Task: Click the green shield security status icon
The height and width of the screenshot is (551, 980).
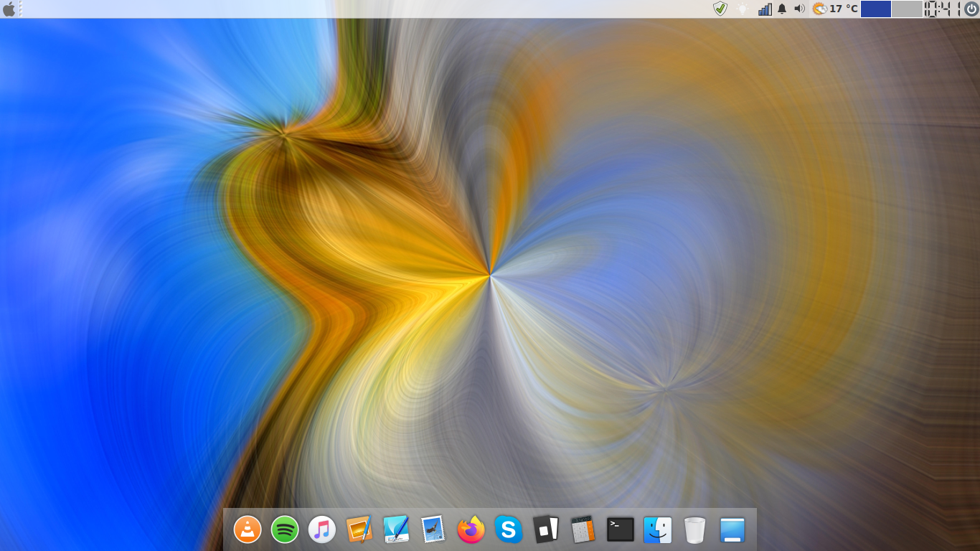Action: (x=720, y=9)
